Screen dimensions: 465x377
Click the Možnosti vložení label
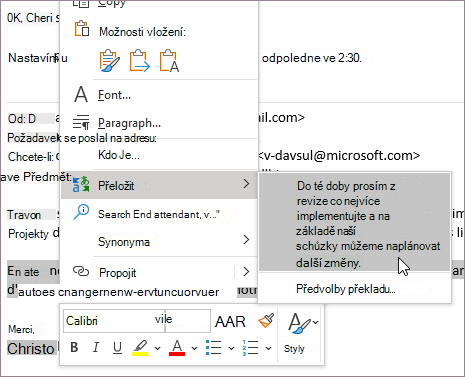point(142,32)
